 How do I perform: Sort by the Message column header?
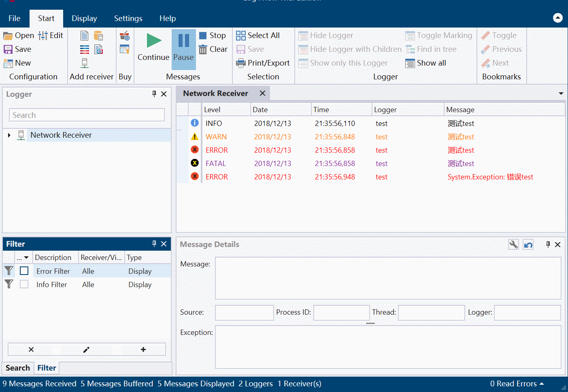[x=504, y=110]
